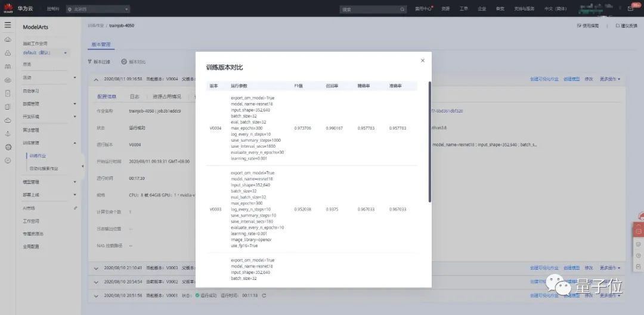Click 创建模型 in the V0004 row

click(x=571, y=79)
